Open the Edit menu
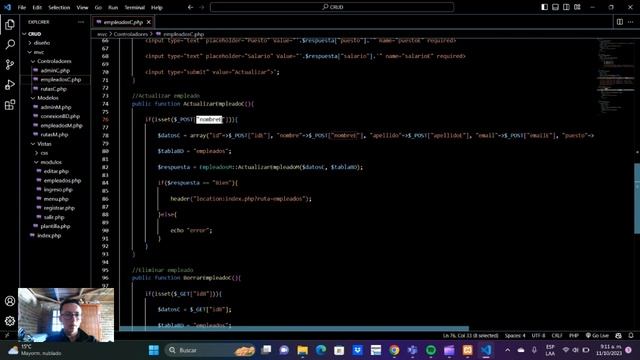The height and width of the screenshot is (360, 640). click(x=37, y=7)
